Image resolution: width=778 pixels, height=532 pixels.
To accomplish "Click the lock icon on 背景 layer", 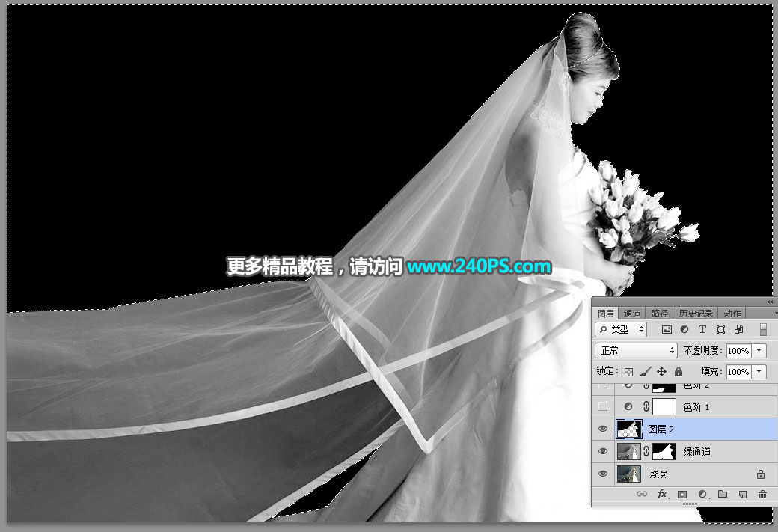I will tap(761, 474).
